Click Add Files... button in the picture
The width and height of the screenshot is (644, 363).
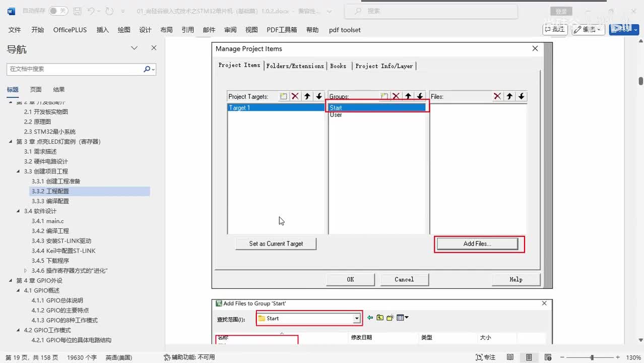[x=477, y=244]
